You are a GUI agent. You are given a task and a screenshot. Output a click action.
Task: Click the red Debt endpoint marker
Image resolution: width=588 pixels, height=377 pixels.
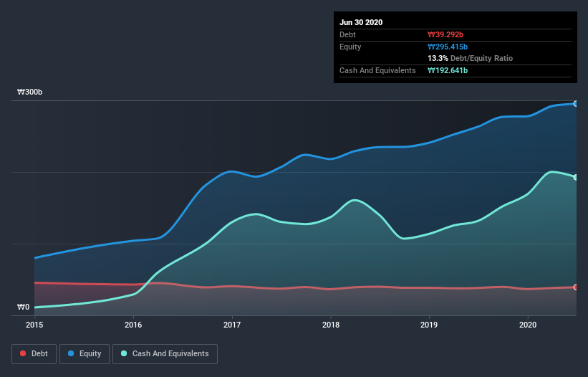pyautogui.click(x=576, y=287)
